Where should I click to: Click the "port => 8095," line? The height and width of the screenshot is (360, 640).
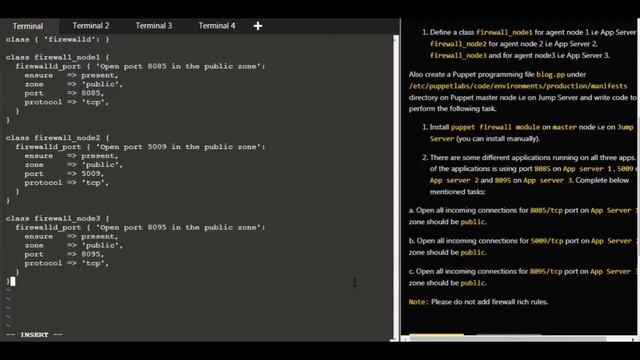point(64,254)
